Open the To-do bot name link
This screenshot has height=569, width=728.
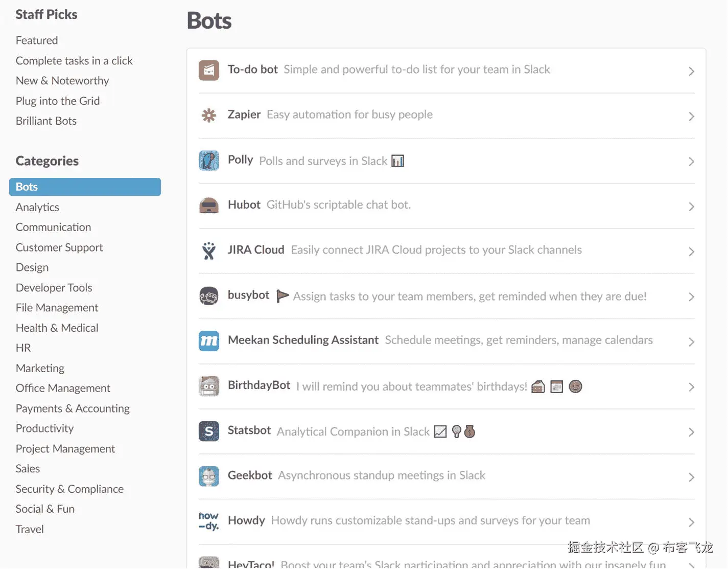pyautogui.click(x=252, y=69)
